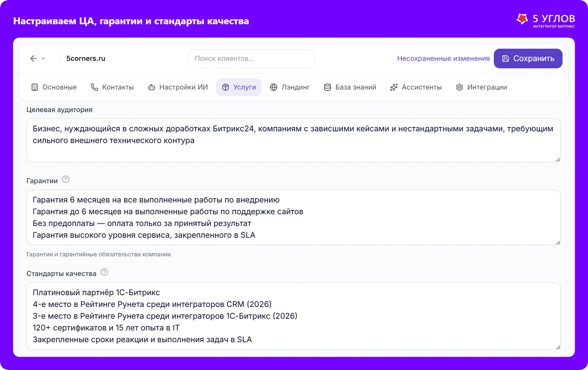Screen dimensions: 588x370
Task: Click the Целевая аудитория label
Action: click(60, 110)
